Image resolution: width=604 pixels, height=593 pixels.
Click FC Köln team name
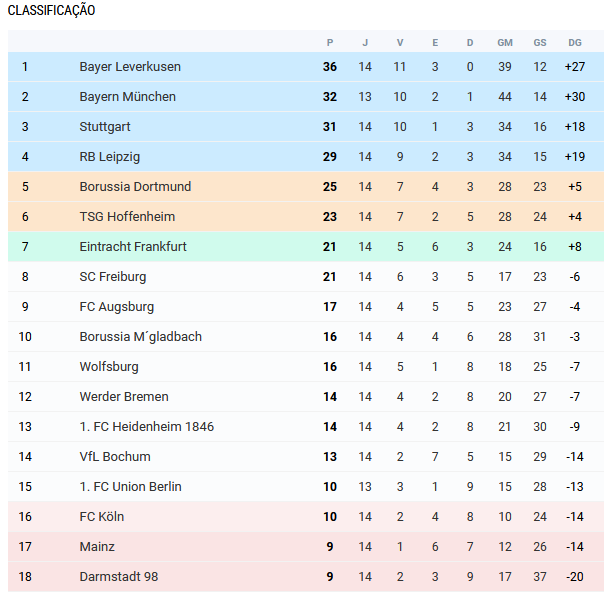[102, 517]
